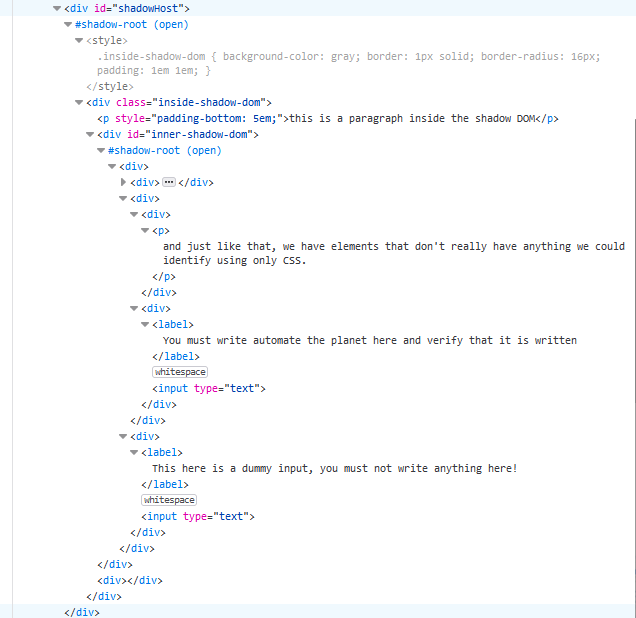Select the first #shadow-root (open) row

click(132, 25)
